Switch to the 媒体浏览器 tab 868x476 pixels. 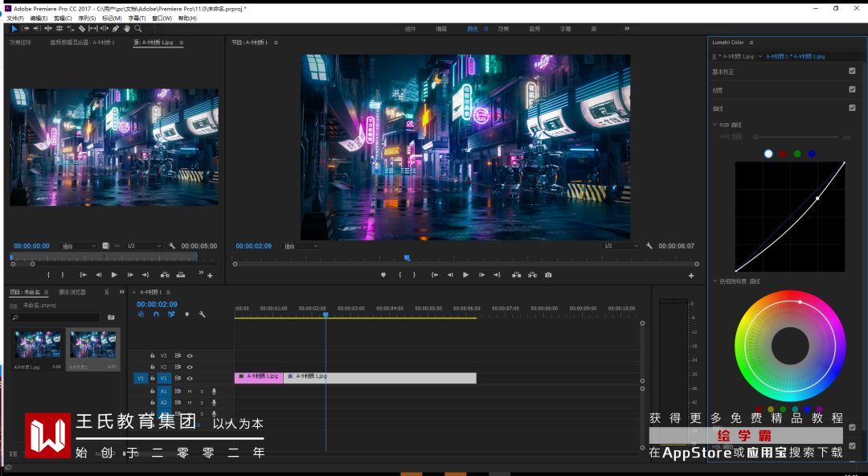coord(72,292)
